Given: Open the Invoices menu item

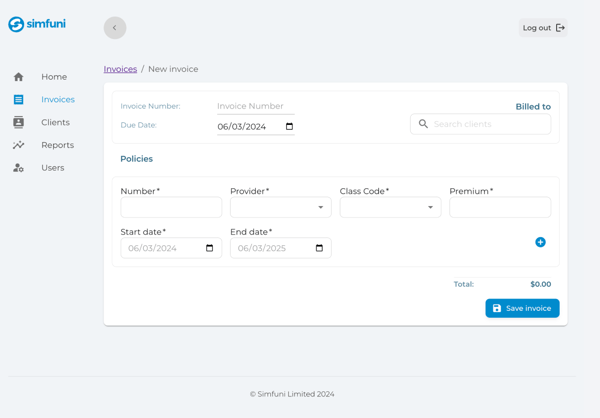Looking at the screenshot, I should pos(57,100).
